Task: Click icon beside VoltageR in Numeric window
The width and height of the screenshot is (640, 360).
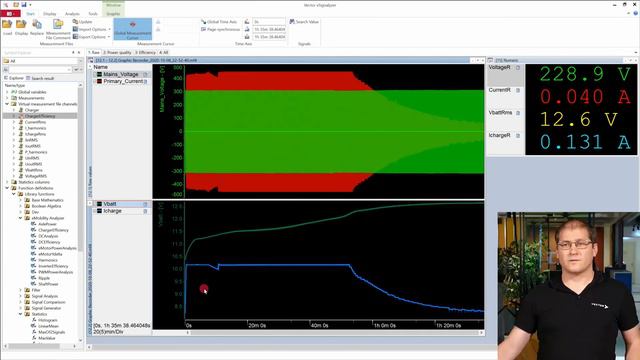Action: (518, 68)
